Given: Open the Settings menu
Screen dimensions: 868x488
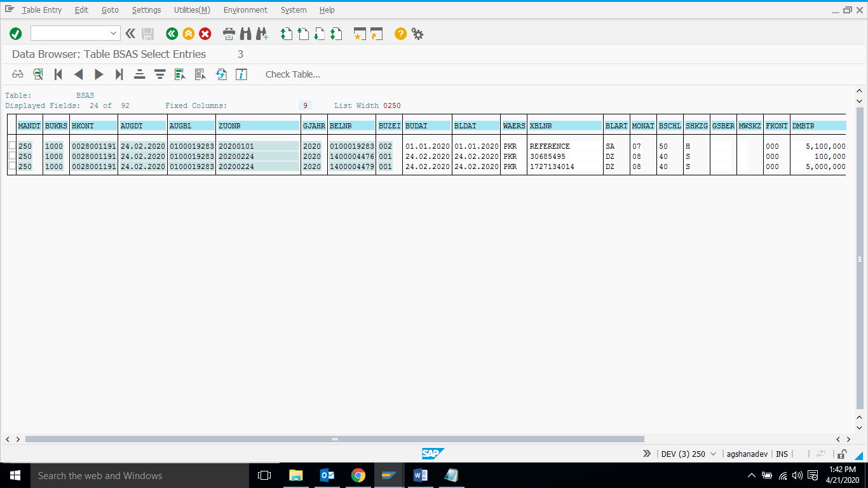Looking at the screenshot, I should [146, 10].
